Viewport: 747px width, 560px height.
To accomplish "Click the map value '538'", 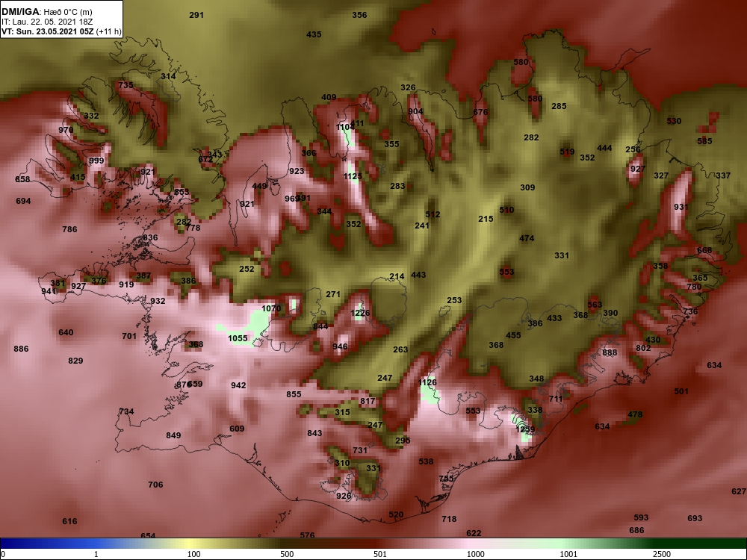I will coord(426,461).
